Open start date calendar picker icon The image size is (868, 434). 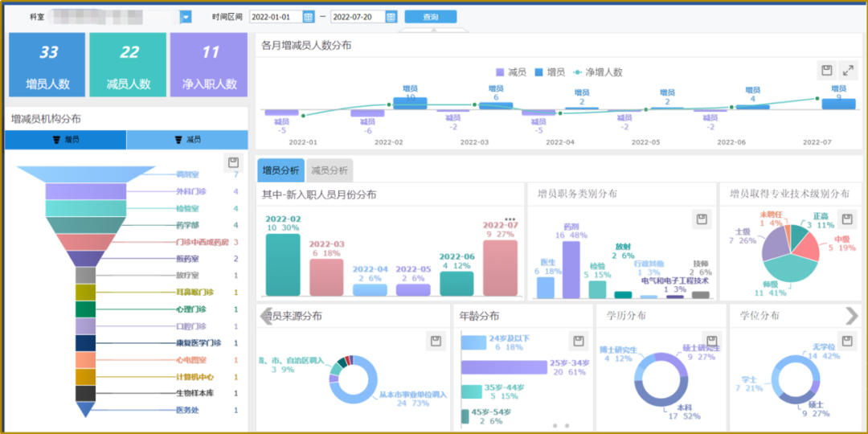309,17
